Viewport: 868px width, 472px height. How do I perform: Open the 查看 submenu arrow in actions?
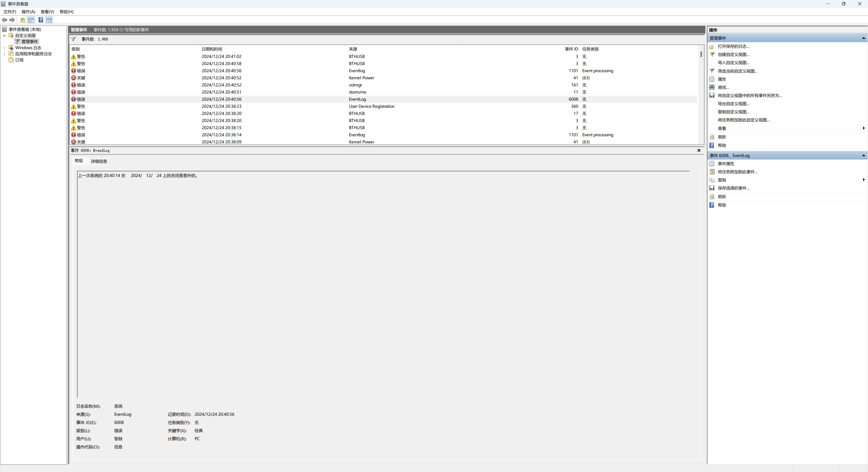[x=863, y=128]
